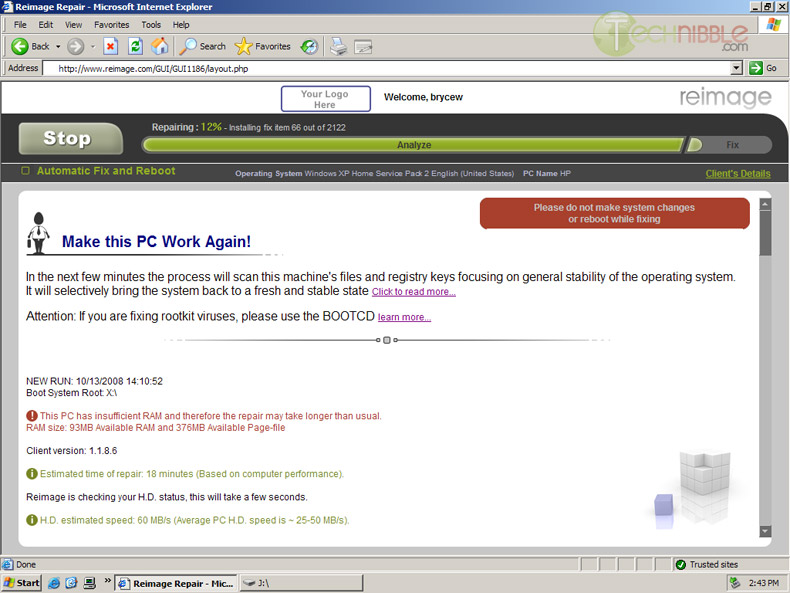Click the History icon in toolbar

click(309, 46)
